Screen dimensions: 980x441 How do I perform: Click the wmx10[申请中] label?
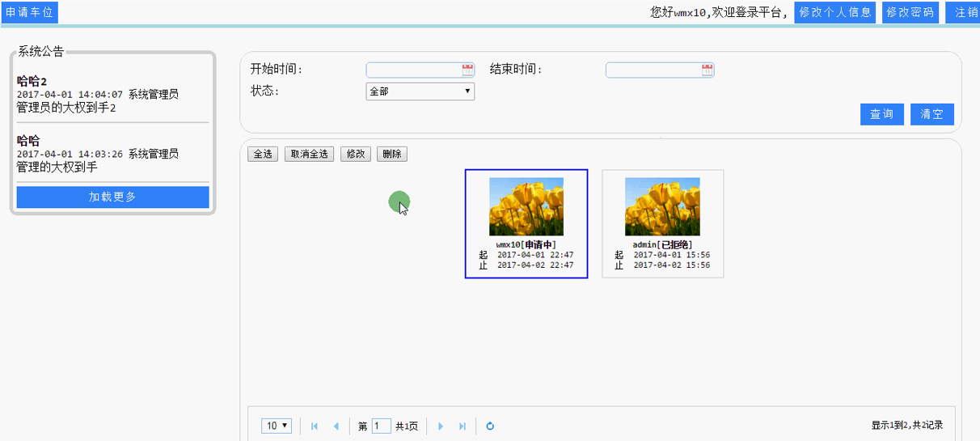(x=526, y=244)
